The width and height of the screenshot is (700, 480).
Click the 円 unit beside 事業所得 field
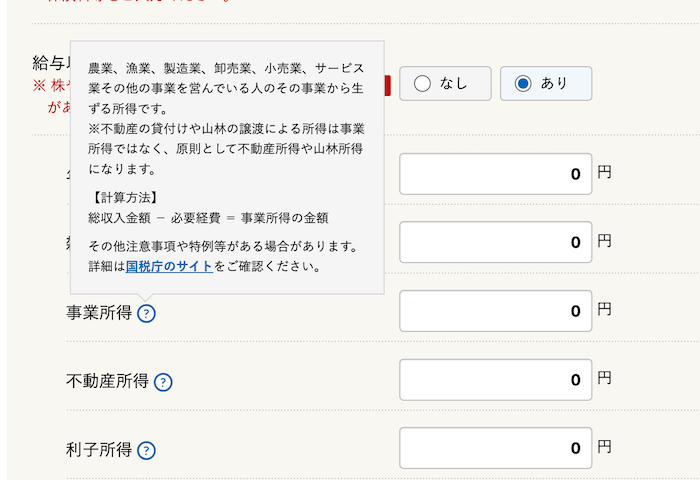(x=604, y=311)
